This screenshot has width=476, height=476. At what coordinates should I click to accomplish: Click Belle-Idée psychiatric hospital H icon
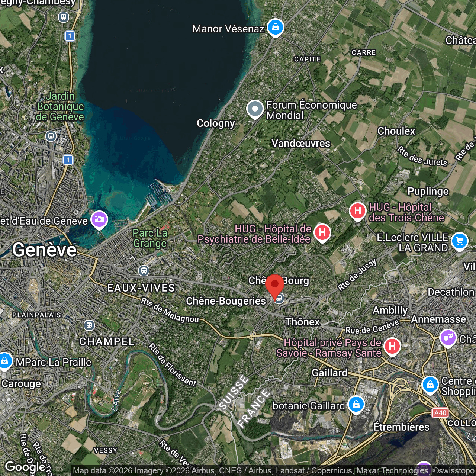tap(322, 233)
